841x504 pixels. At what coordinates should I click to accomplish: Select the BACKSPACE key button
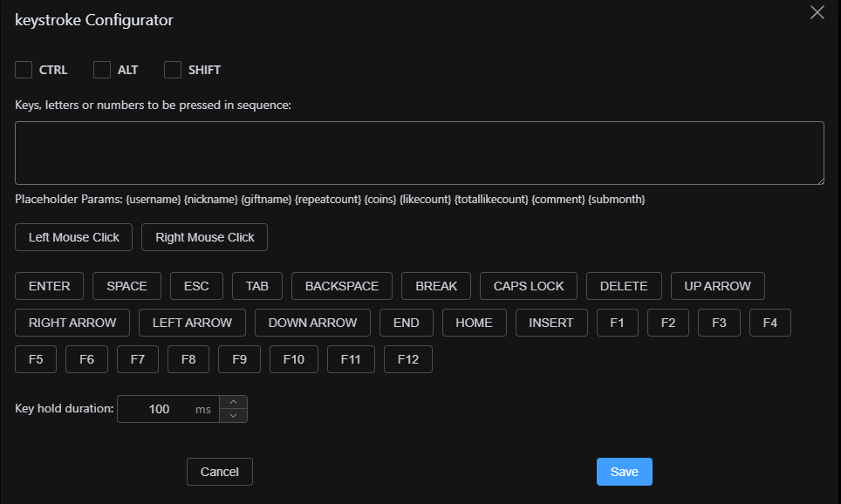342,286
